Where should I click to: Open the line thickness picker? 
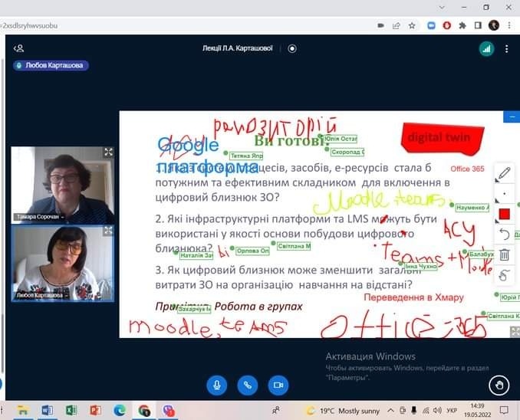(504, 193)
